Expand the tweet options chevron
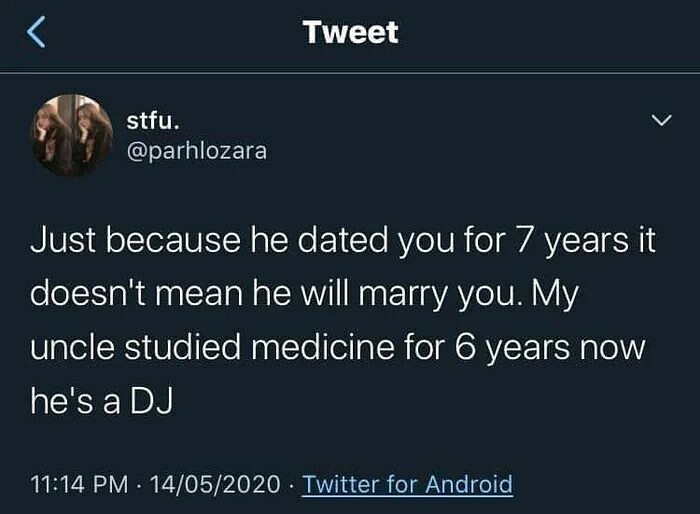The image size is (700, 514). point(661,121)
